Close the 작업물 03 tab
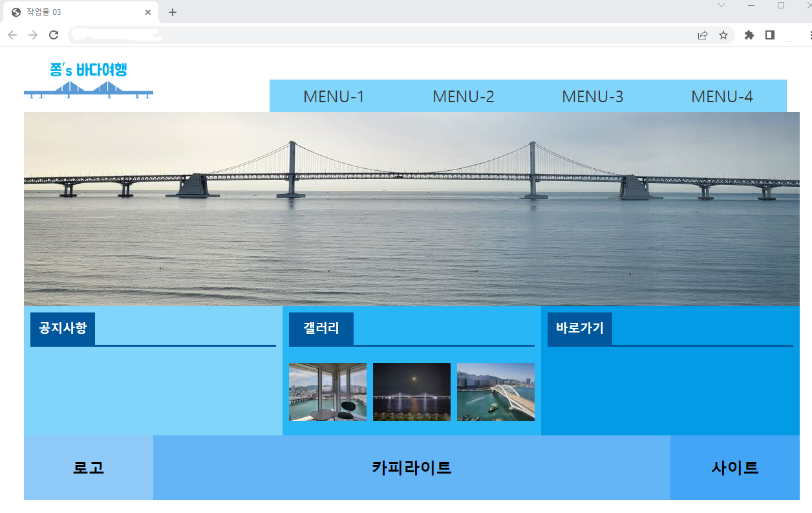Image resolution: width=812 pixels, height=513 pixels. pos(148,12)
